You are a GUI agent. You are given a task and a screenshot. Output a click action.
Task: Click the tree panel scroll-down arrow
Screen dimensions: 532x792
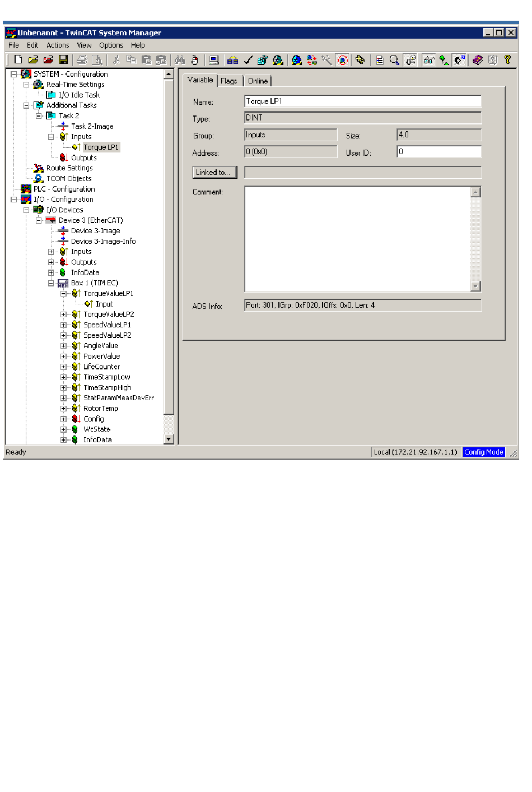(169, 439)
